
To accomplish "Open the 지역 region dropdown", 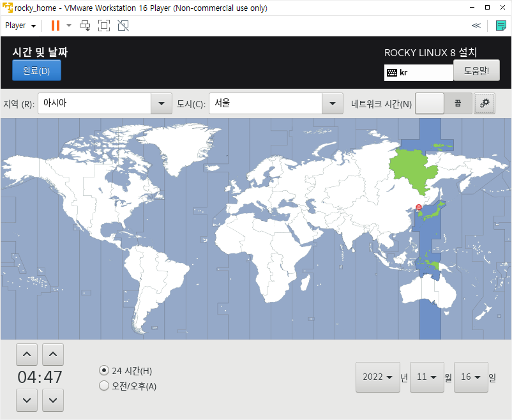I will [162, 103].
